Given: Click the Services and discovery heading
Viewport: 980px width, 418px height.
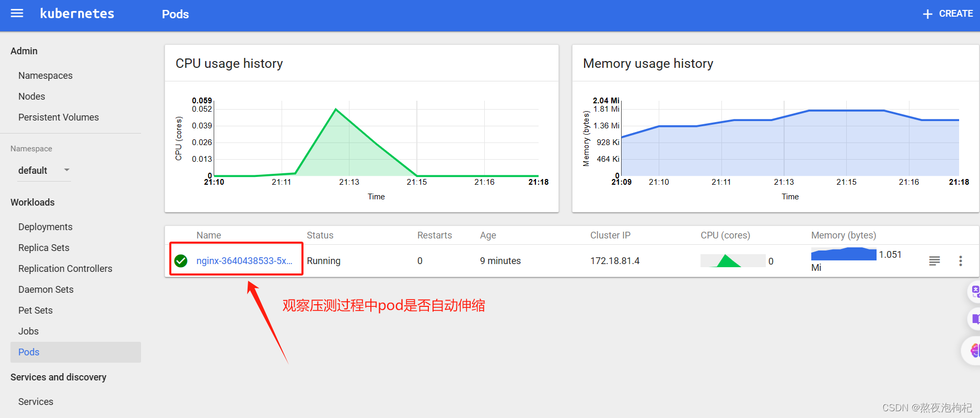Looking at the screenshot, I should tap(59, 377).
